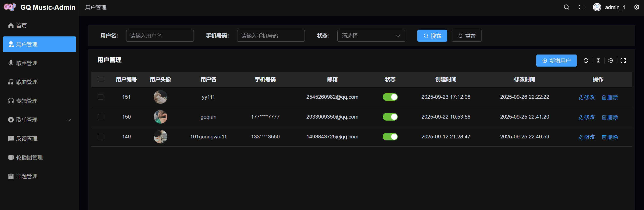Click 删除 link for user geqian
This screenshot has height=210, width=644.
(610, 117)
